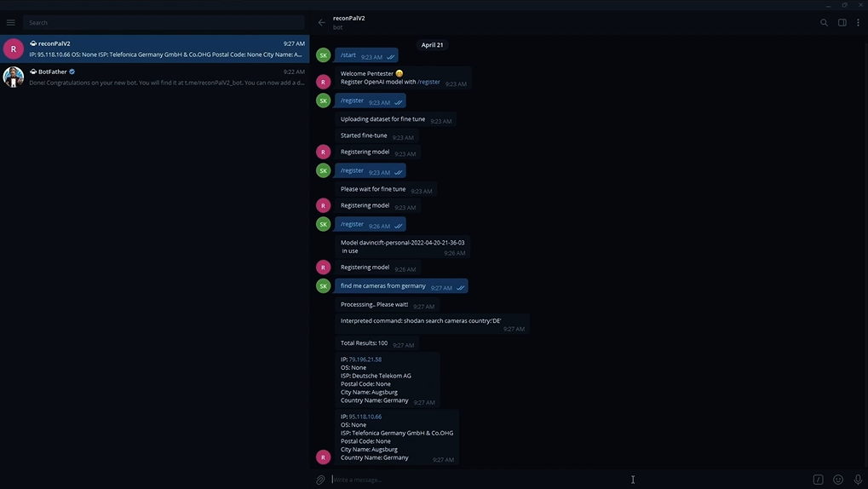Click the /start command message
Screen dimensions: 868x489
(x=366, y=55)
